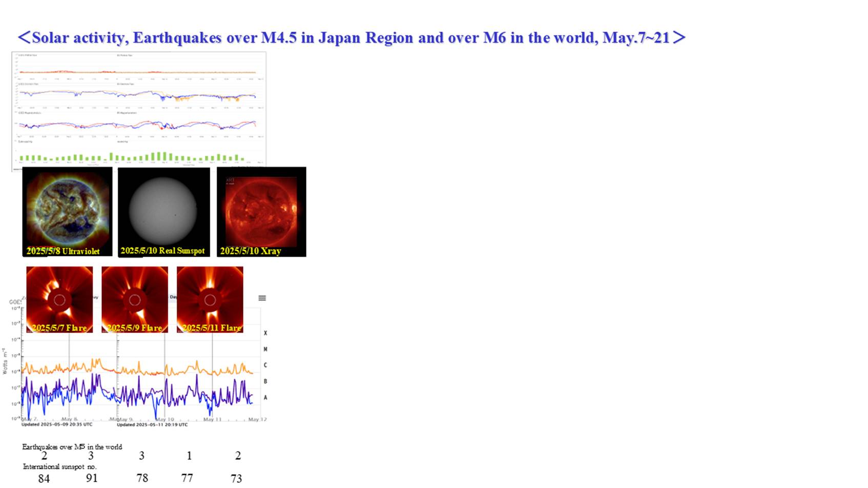This screenshot has width=868, height=488.
Task: Click the 2025/5/9 Flare coronagraph image
Action: point(135,299)
